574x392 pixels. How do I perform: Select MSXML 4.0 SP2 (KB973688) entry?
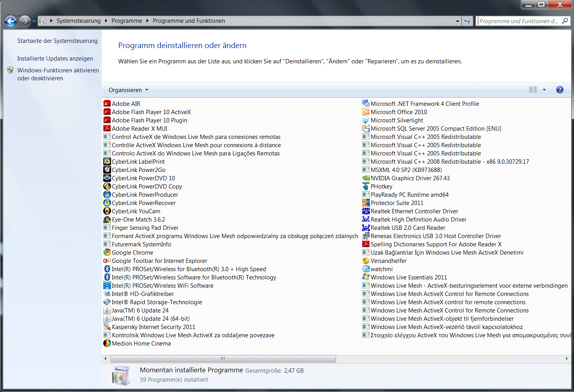(x=402, y=170)
